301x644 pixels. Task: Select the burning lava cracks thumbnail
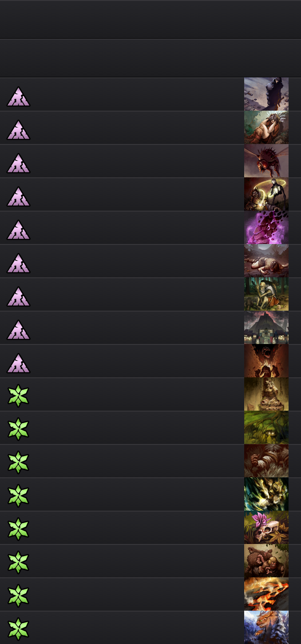(266, 594)
